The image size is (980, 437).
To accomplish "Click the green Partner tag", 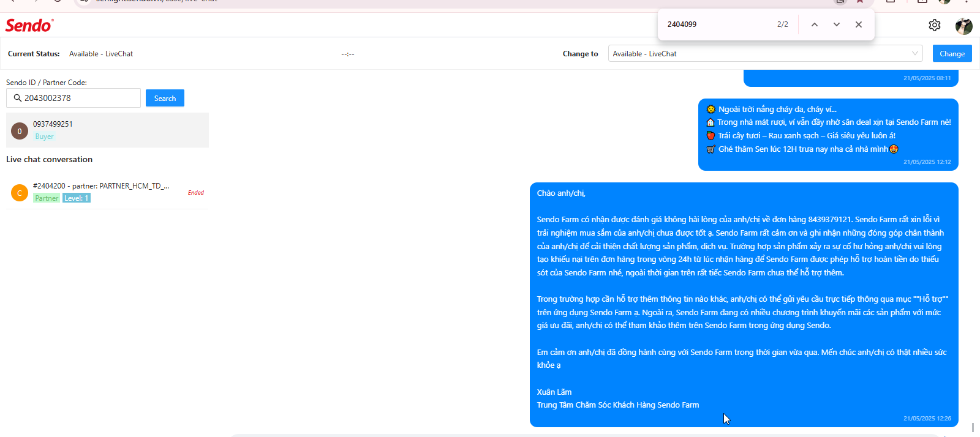I will point(47,198).
